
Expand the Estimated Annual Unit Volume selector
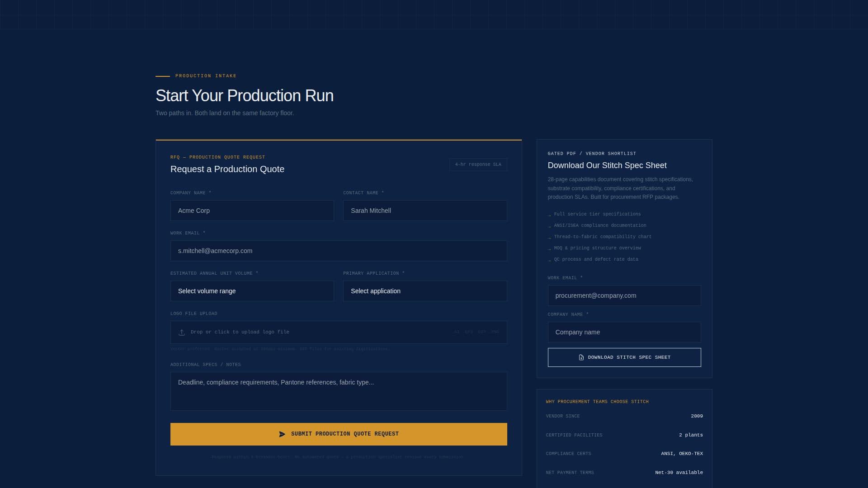coord(252,291)
